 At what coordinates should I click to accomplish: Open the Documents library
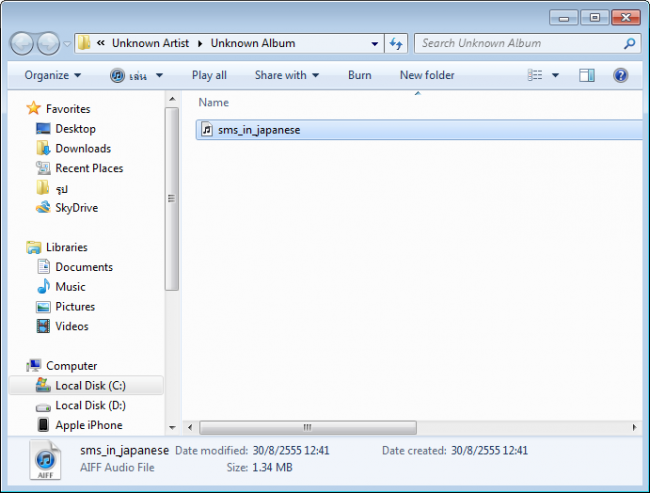click(84, 267)
